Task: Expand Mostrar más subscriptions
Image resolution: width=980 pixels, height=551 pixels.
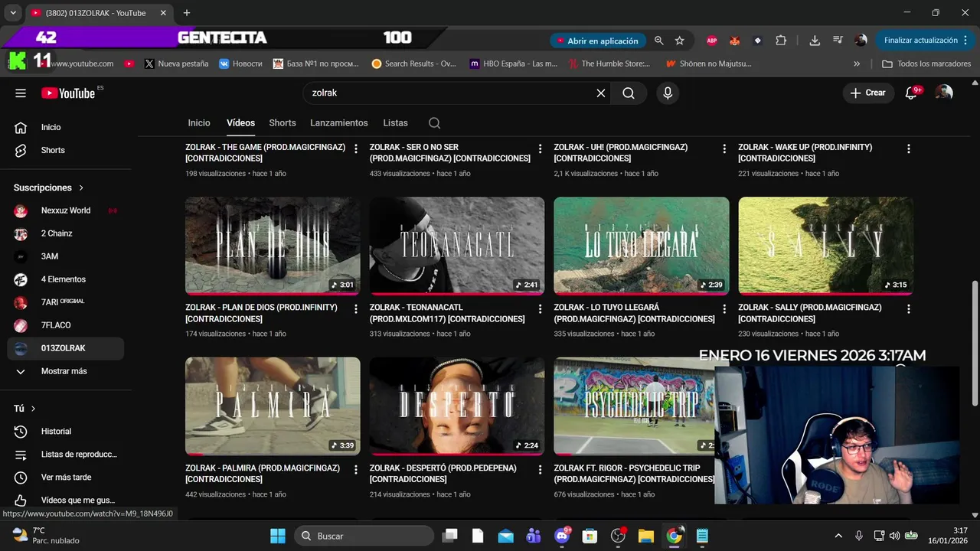Action: click(x=62, y=371)
